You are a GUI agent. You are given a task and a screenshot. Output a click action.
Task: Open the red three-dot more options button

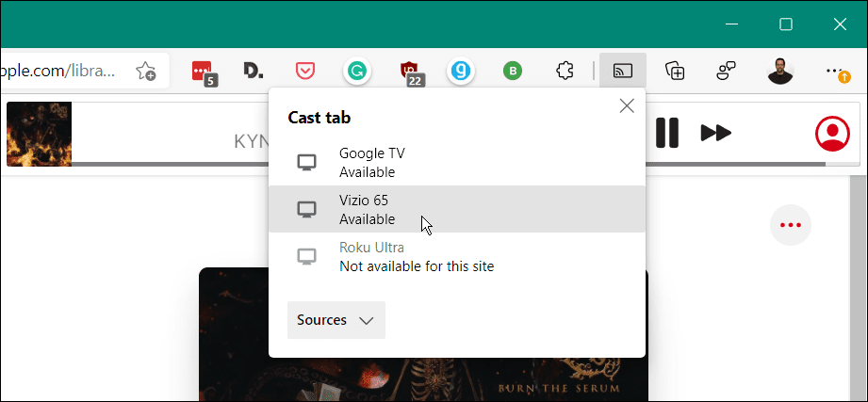pyautogui.click(x=791, y=224)
